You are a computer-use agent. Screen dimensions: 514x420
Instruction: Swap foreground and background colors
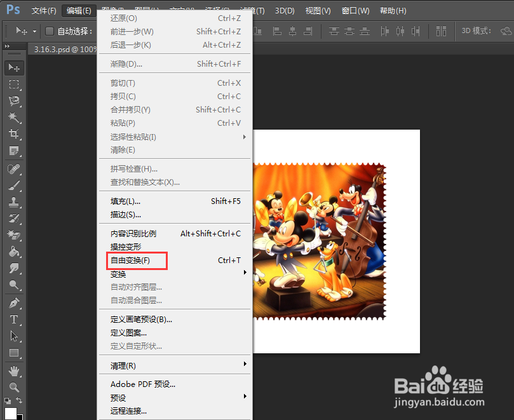pyautogui.click(x=19, y=400)
